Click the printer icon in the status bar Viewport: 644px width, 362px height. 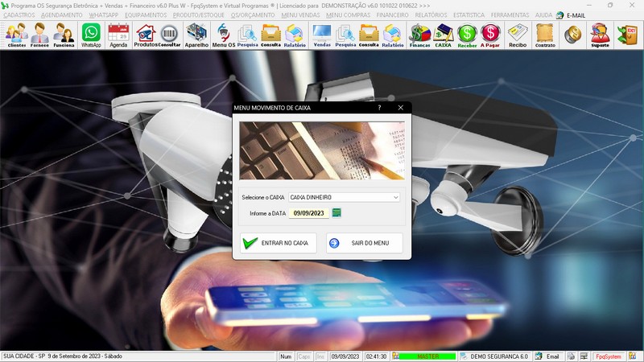tap(572, 356)
